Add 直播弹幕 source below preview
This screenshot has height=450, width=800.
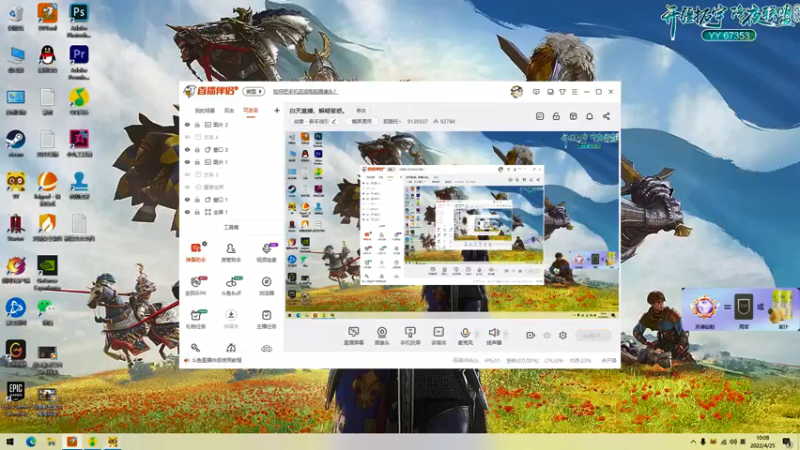point(354,336)
